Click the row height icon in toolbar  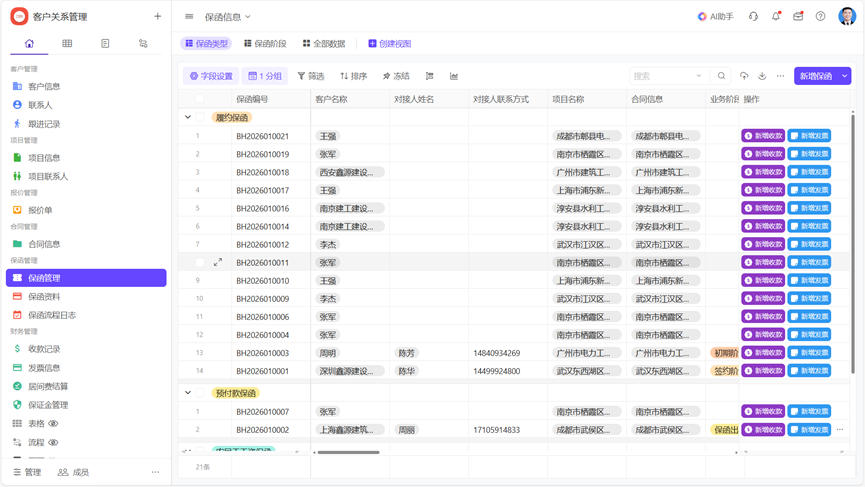[x=430, y=76]
